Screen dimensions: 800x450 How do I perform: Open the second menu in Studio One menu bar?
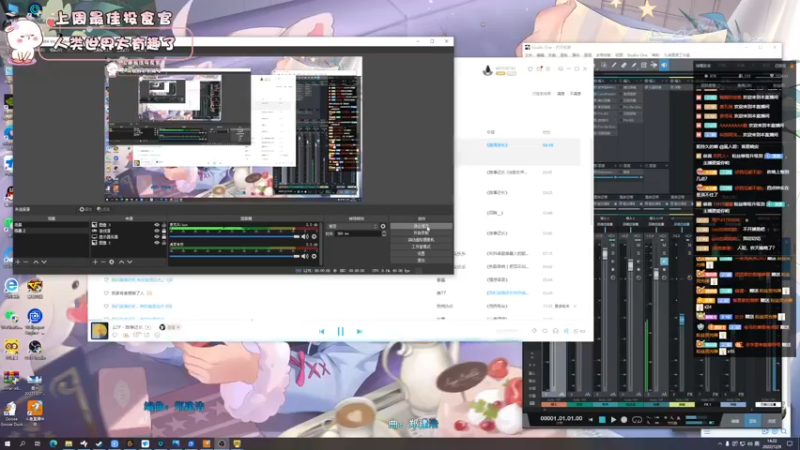pos(540,55)
